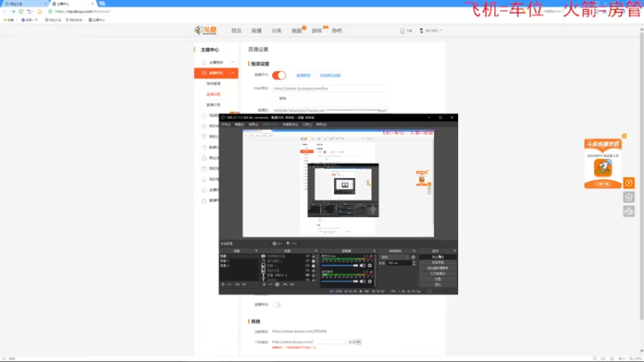Toggle visibility eye of third OBS source
Image resolution: width=644 pixels, height=362 pixels.
click(308, 265)
